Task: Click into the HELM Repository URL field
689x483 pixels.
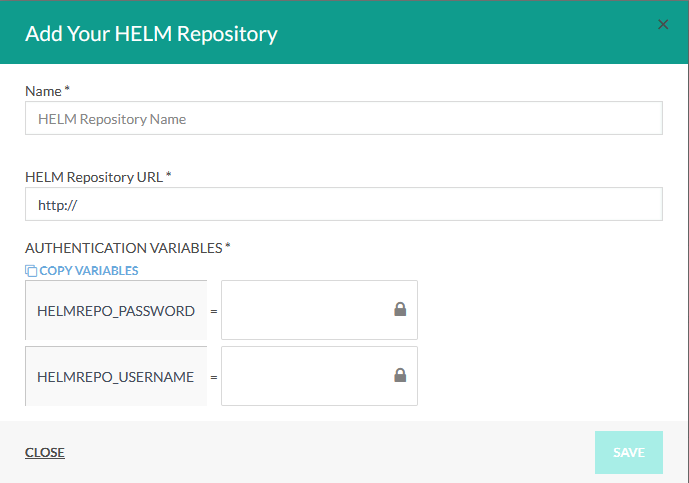Action: coord(343,204)
